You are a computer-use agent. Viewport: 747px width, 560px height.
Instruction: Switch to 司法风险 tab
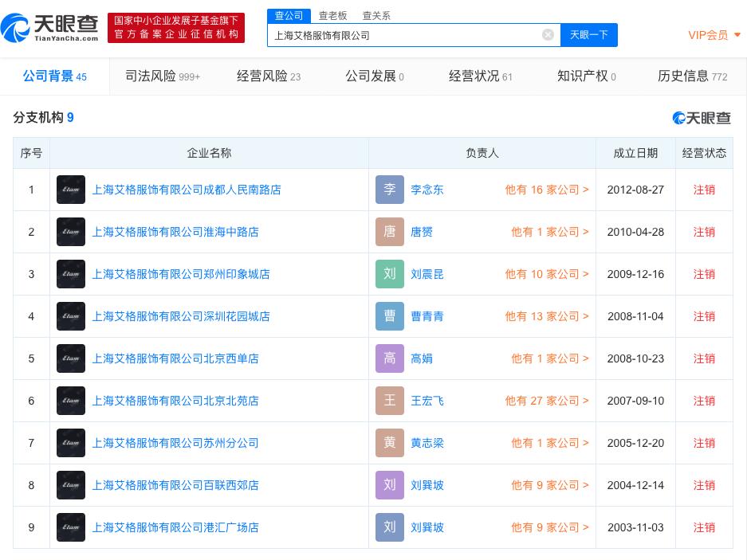point(162,76)
